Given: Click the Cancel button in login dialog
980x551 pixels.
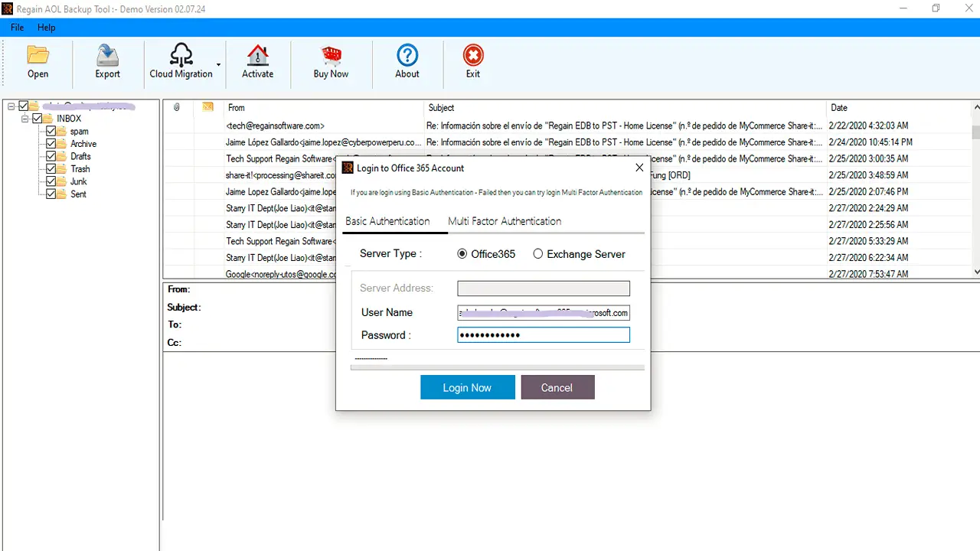Looking at the screenshot, I should pos(557,387).
